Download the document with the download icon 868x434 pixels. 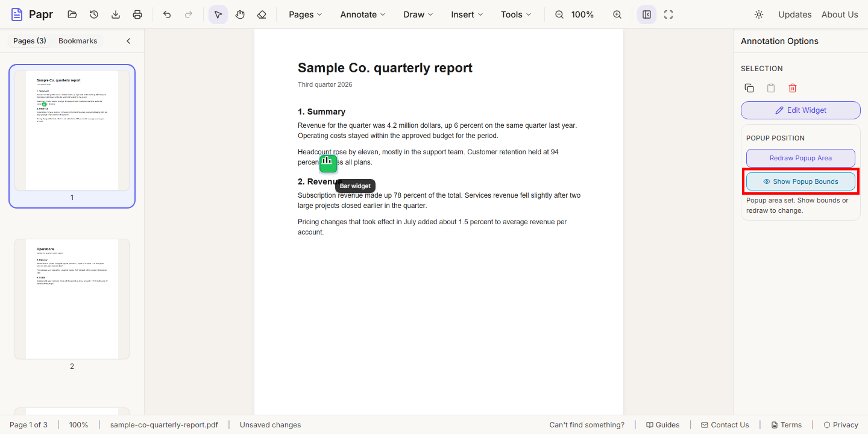click(116, 14)
